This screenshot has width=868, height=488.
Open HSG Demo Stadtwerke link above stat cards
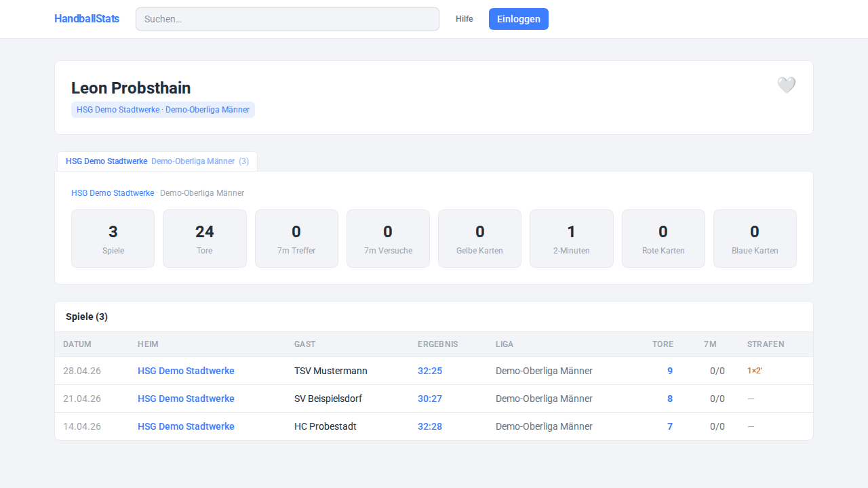(x=113, y=193)
